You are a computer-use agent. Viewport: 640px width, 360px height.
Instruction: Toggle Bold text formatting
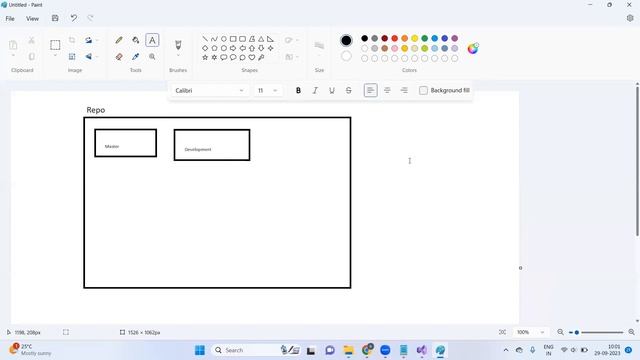(x=298, y=91)
